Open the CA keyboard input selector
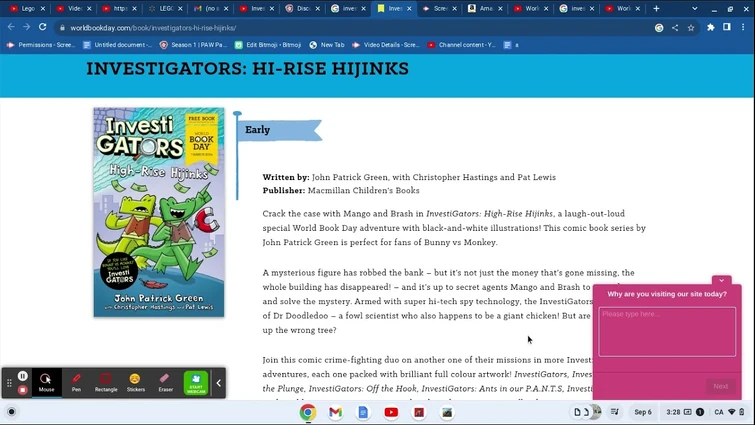 (x=718, y=412)
